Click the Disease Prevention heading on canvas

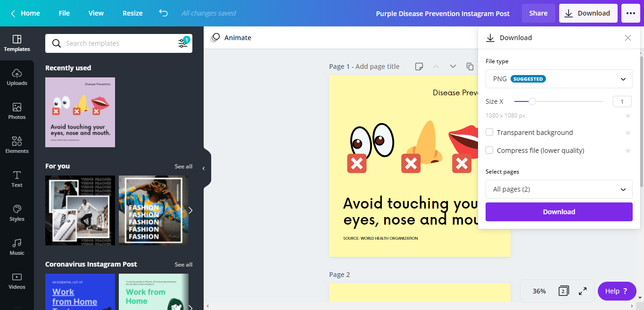click(455, 92)
